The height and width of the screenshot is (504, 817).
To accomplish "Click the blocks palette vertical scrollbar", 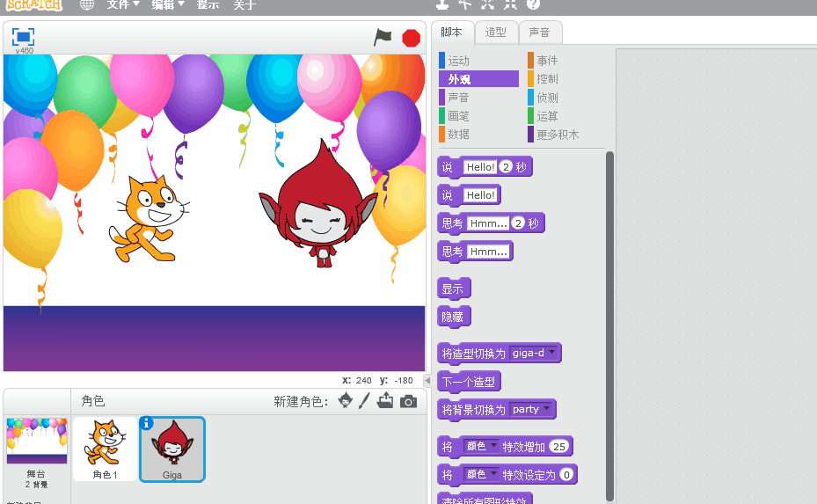I will click(609, 325).
